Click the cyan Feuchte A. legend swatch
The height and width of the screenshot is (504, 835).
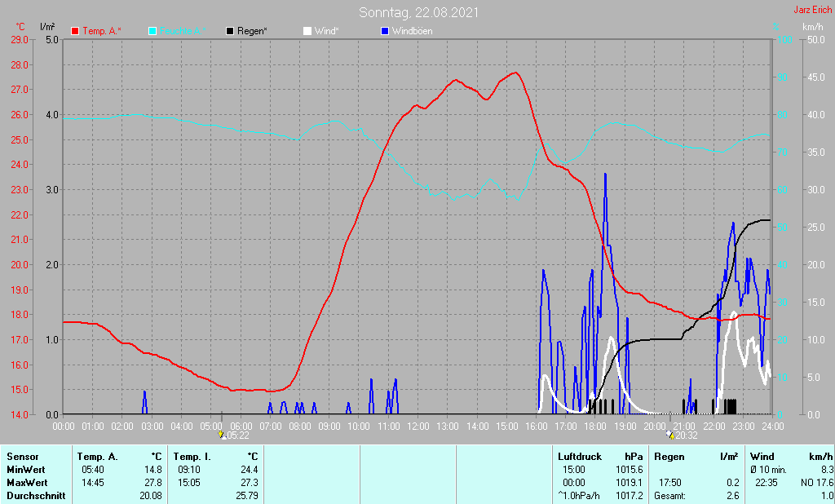[x=152, y=32]
